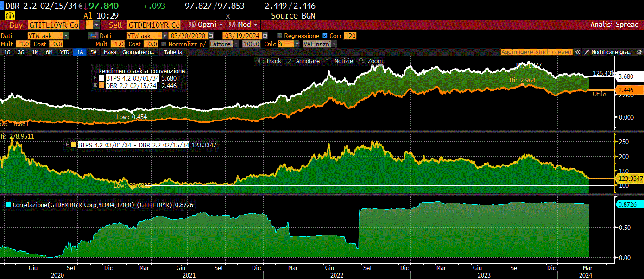Select the YTD period tab
The height and width of the screenshot is (279, 644).
[65, 52]
